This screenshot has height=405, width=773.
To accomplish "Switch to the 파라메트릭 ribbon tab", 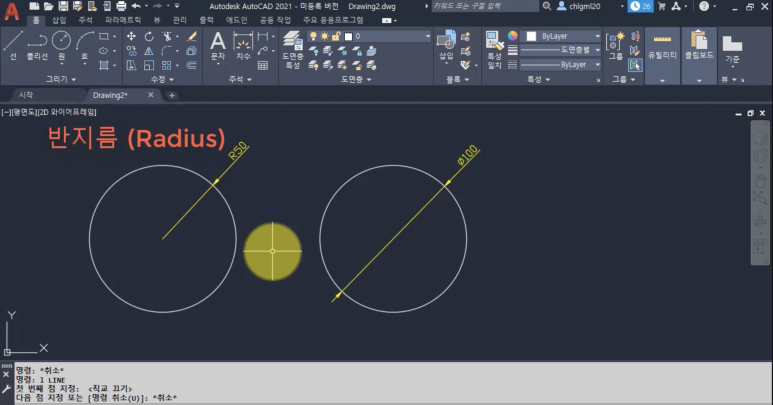I will 123,20.
